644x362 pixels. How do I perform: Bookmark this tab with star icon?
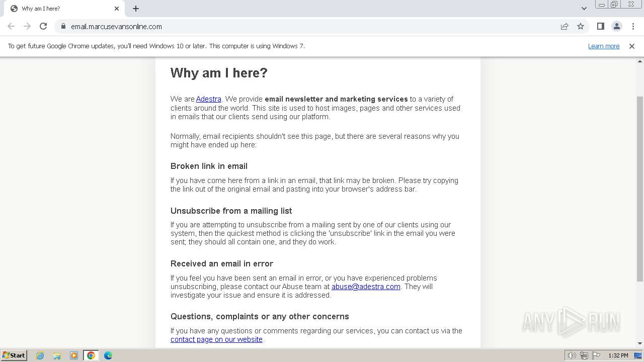coord(581,26)
